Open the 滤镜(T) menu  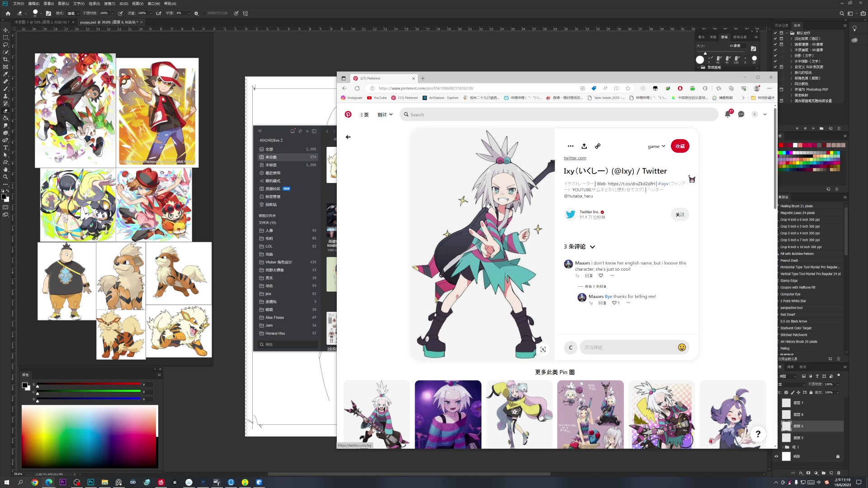109,4
